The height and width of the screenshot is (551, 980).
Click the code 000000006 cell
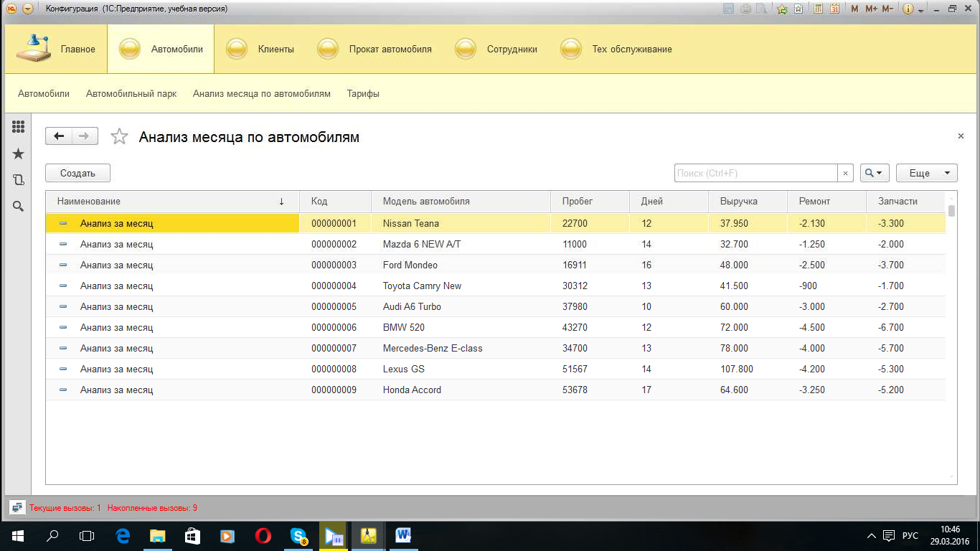point(335,327)
